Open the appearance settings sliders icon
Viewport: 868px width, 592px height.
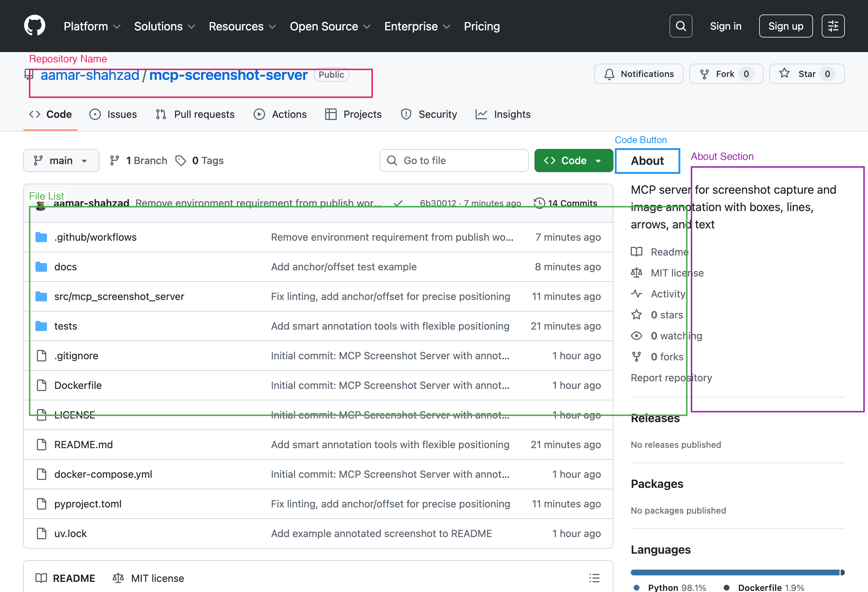[833, 26]
